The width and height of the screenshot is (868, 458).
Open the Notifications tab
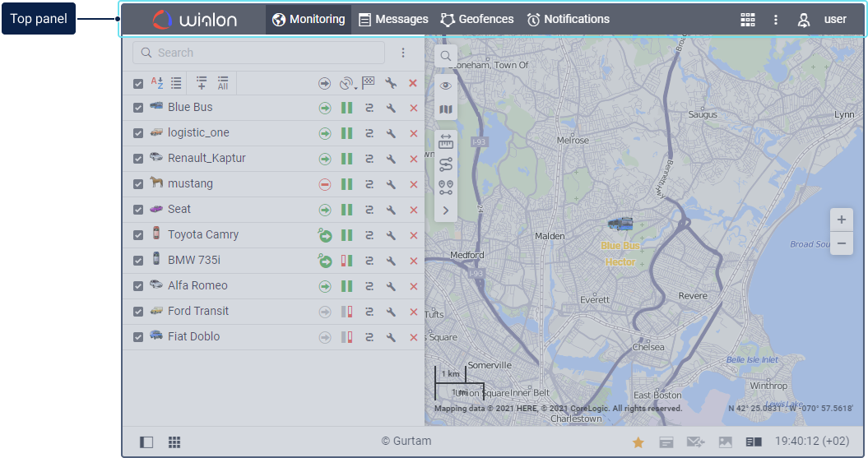point(568,20)
